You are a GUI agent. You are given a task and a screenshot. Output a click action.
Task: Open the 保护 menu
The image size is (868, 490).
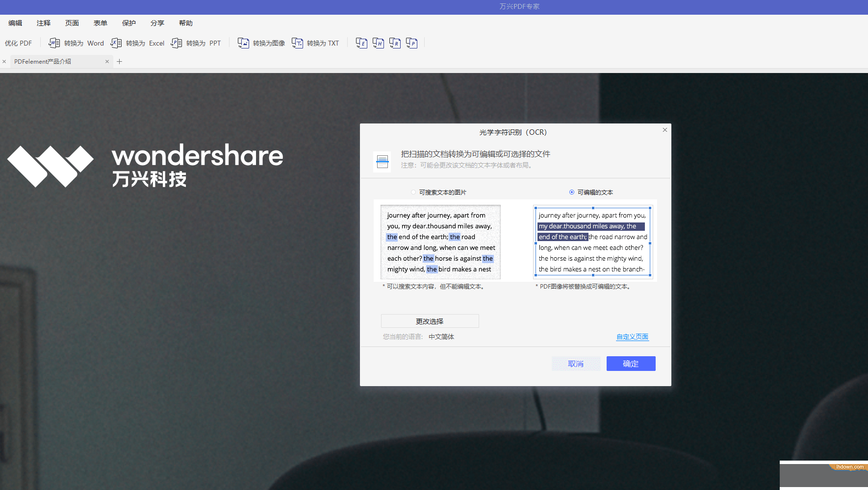129,23
